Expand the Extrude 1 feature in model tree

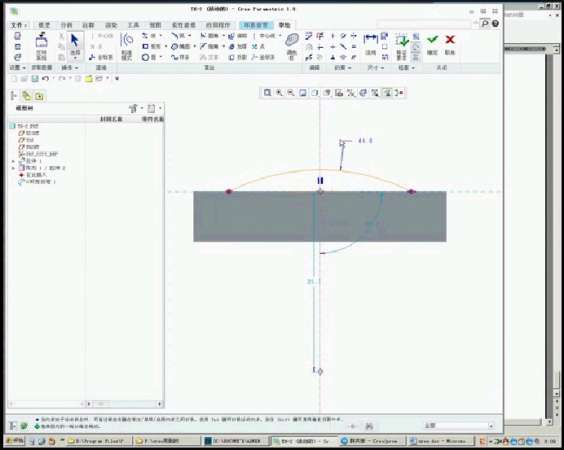[13, 161]
